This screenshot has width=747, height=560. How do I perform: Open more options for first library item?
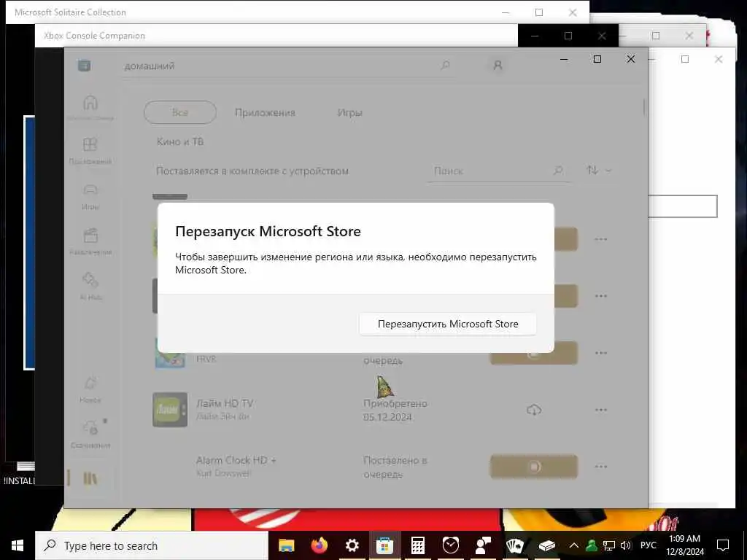click(601, 239)
